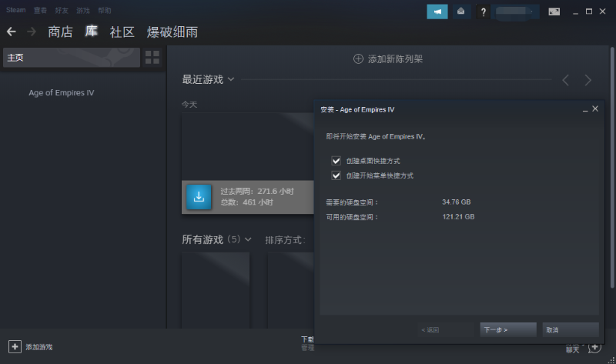Image resolution: width=616 pixels, height=364 pixels.
Task: Go to the 库 tab
Action: point(91,31)
